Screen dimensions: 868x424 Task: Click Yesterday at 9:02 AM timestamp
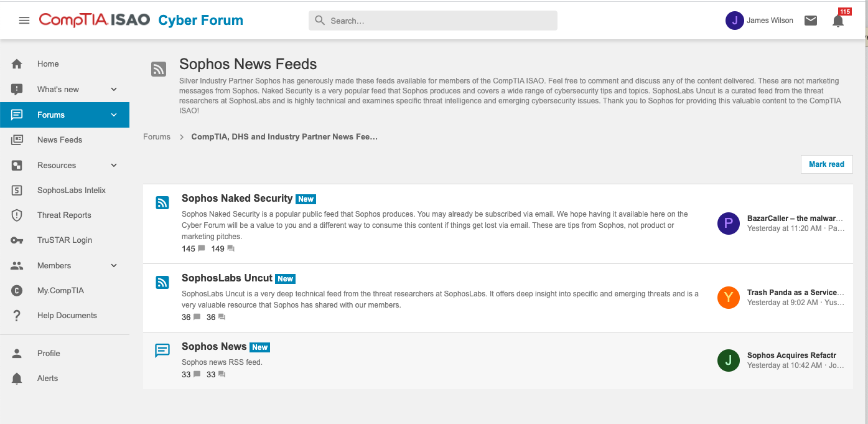782,303
